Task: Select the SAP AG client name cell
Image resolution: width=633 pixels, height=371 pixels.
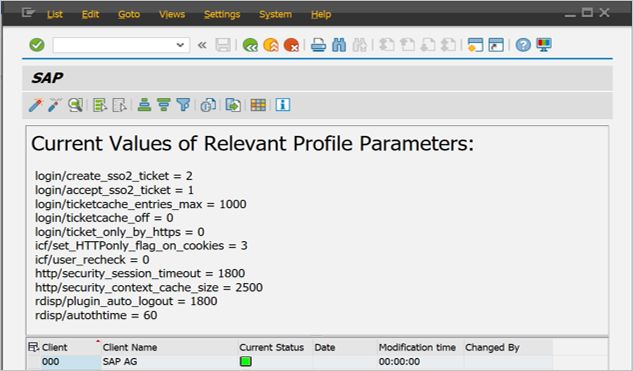Action: (x=169, y=362)
